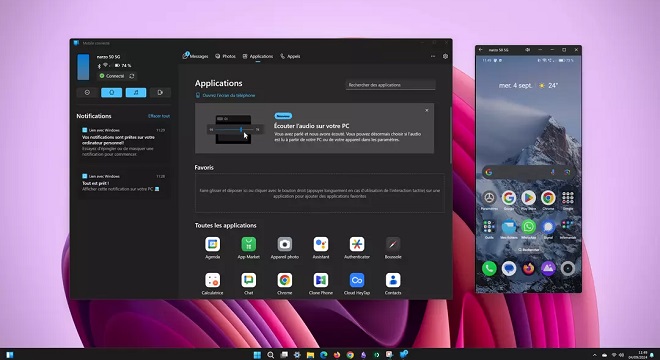
Task: Open the three-dot more options menu
Action: [433, 56]
